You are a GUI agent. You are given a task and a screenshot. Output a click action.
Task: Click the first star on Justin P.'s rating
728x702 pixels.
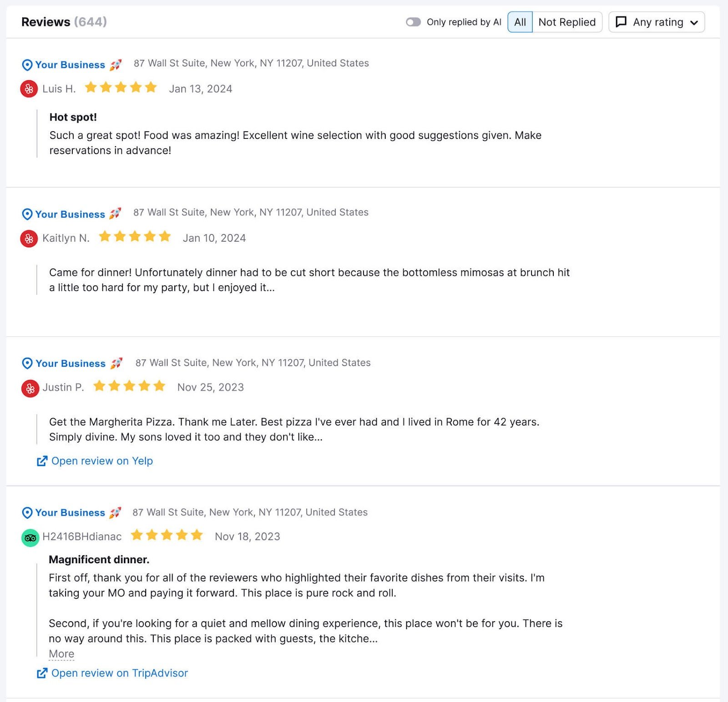tap(100, 386)
